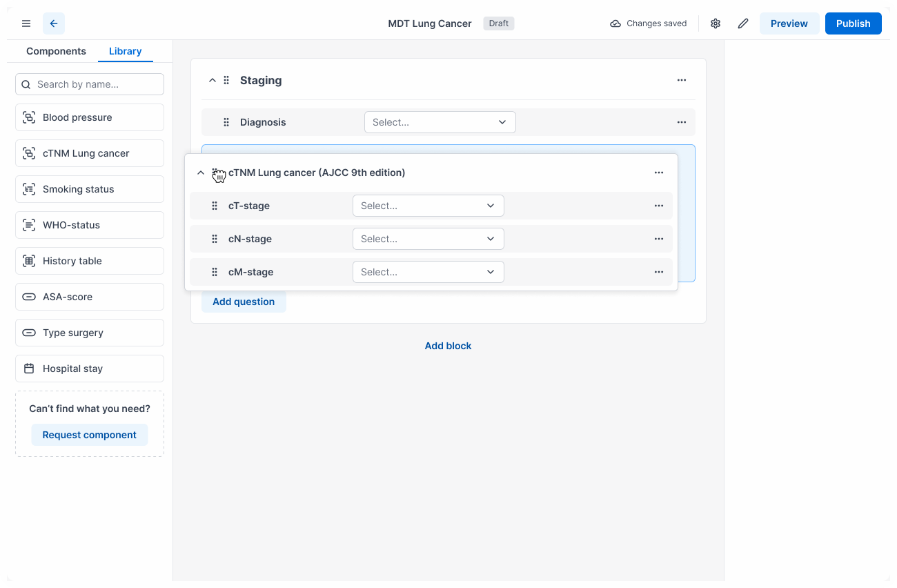The image size is (897, 588).
Task: Click the Draft status badge
Action: click(x=499, y=23)
